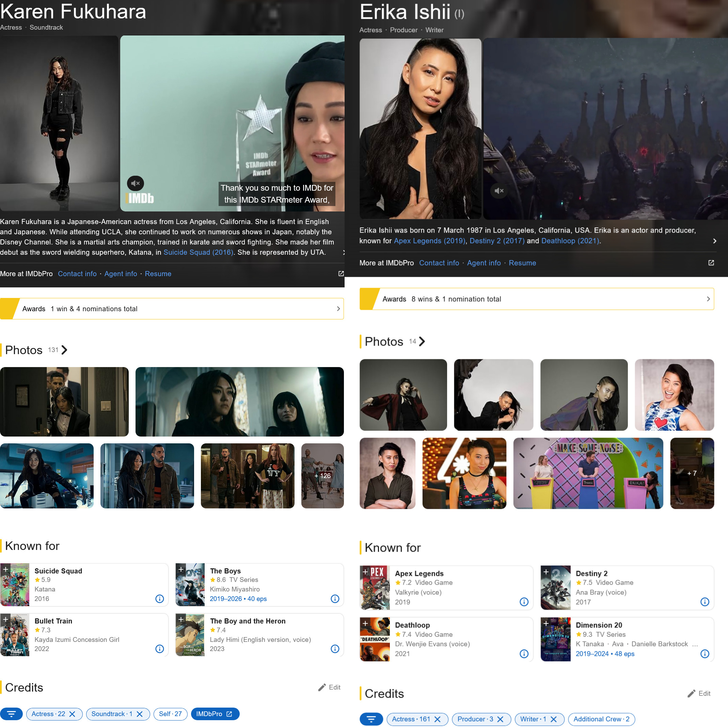Add Dimension 20 to watchlist
728x727 pixels.
[x=546, y=623]
